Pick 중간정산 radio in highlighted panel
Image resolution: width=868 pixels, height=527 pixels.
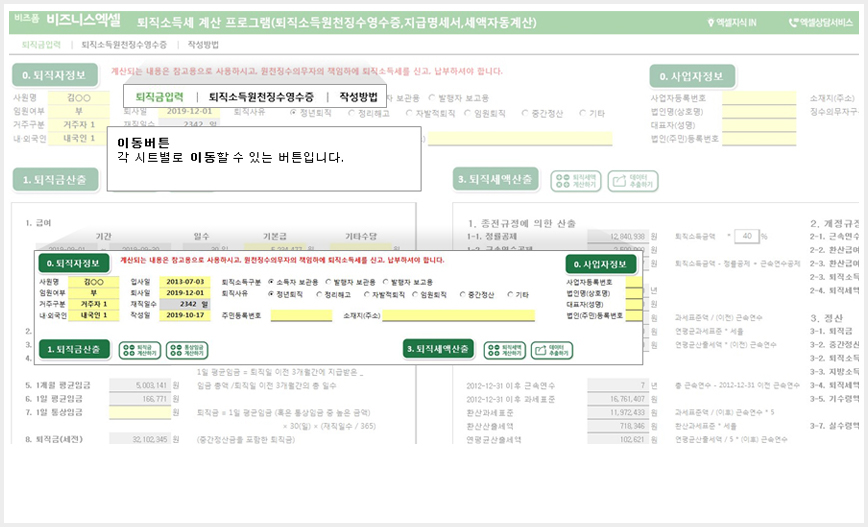click(x=463, y=294)
